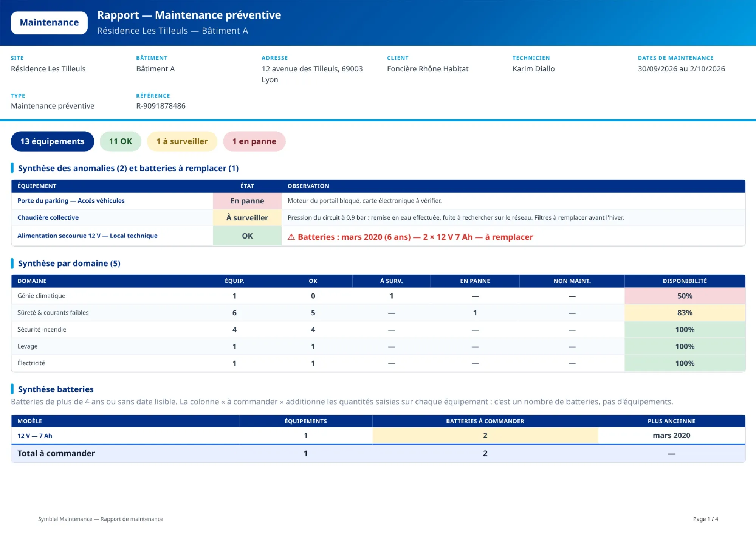This screenshot has height=535, width=756.
Task: Click the 'À surveiller' status cell
Action: [247, 218]
